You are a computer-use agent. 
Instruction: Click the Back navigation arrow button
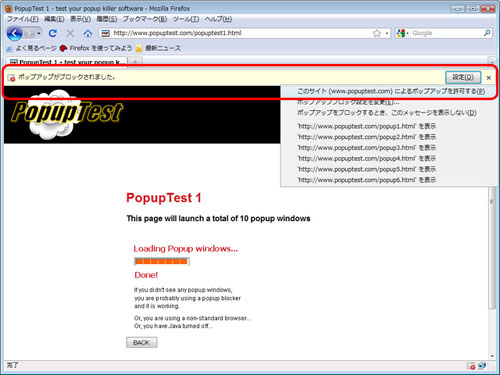point(14,33)
